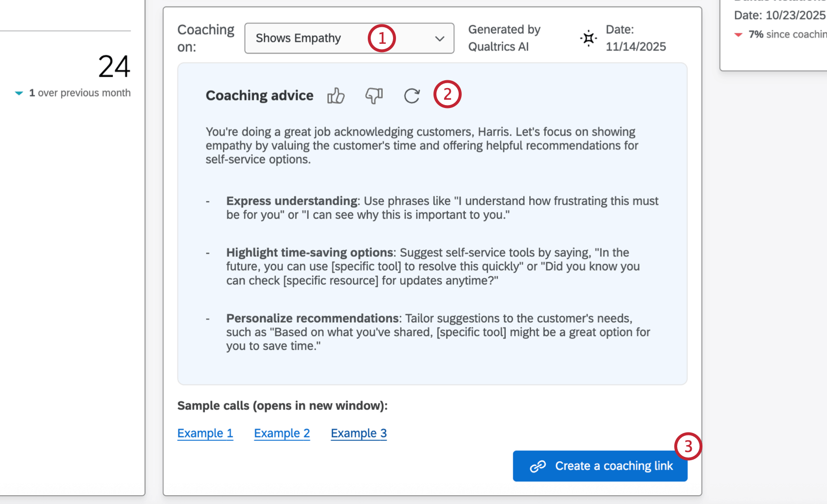Give thumbs down on the coaching advice
This screenshot has height=504, width=827.
pos(374,96)
